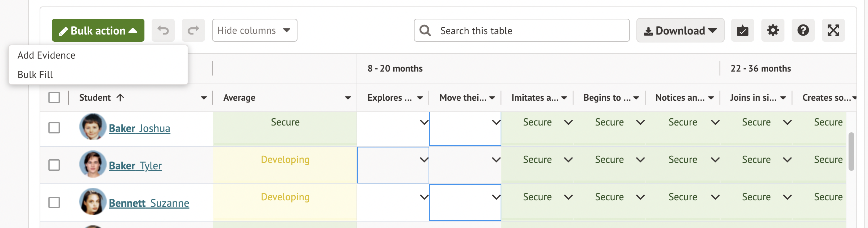Viewport: 868px width, 228px height.
Task: Click the search magnifier icon
Action: tap(425, 30)
